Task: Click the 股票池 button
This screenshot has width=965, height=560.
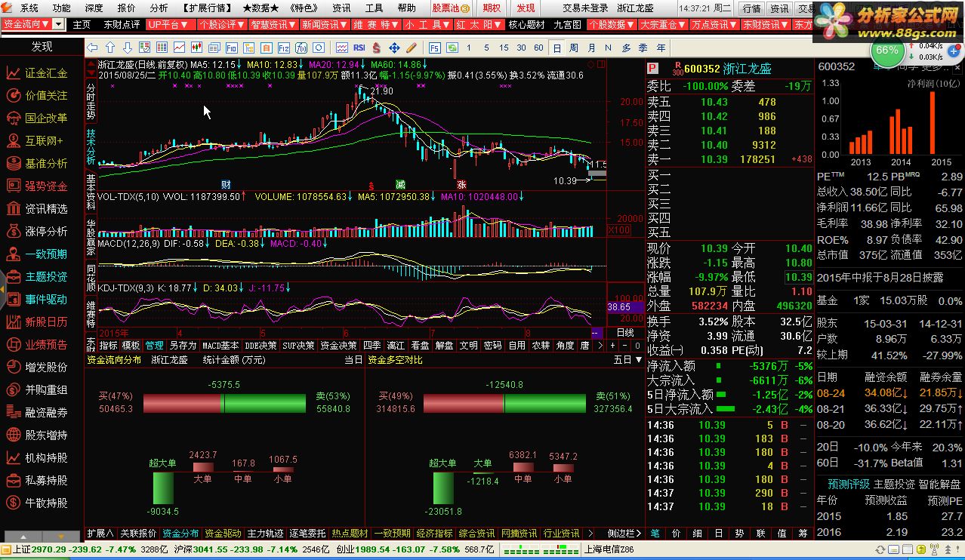Action: [x=452, y=8]
